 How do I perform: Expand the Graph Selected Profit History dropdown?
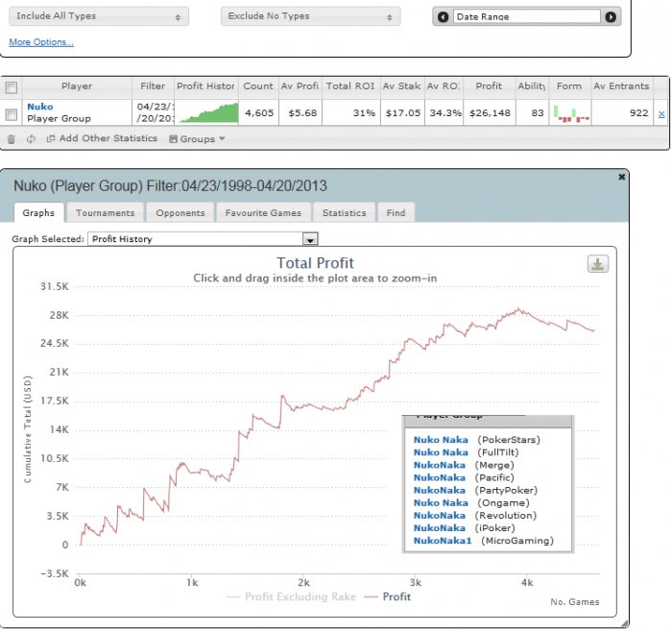click(x=309, y=238)
